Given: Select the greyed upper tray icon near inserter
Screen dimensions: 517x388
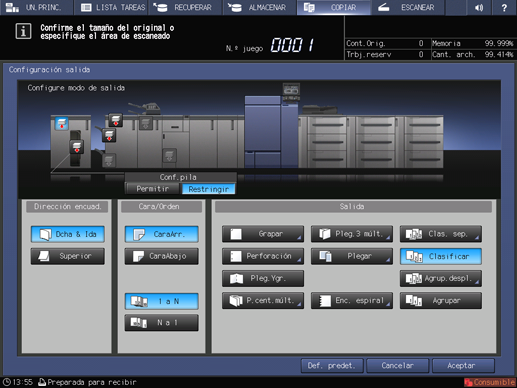Looking at the screenshot, I should click(x=146, y=123).
